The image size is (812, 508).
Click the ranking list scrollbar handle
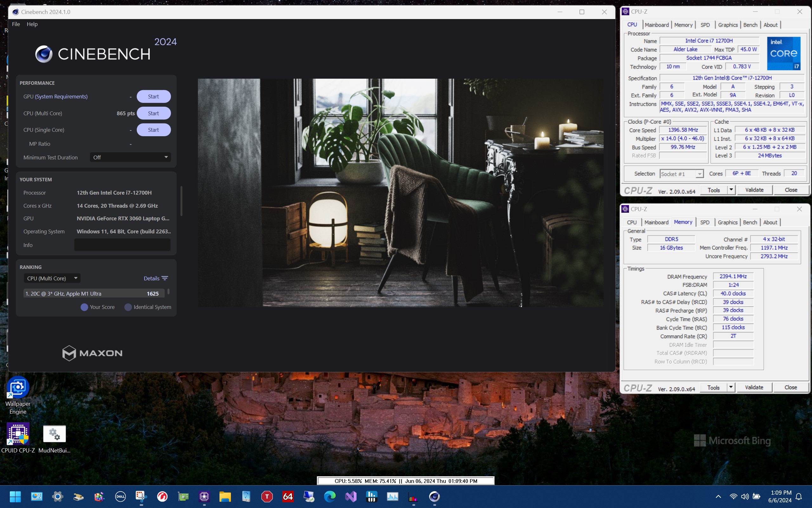[168, 291]
